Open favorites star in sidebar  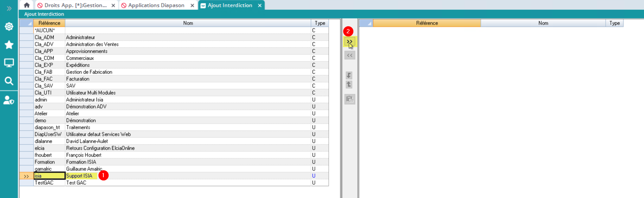click(x=9, y=45)
